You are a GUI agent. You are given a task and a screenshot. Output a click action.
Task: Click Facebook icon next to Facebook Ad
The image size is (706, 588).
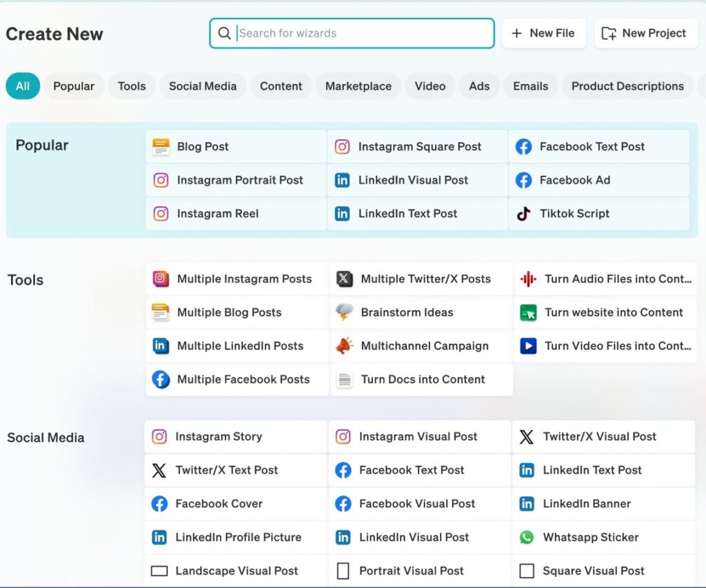tap(524, 180)
